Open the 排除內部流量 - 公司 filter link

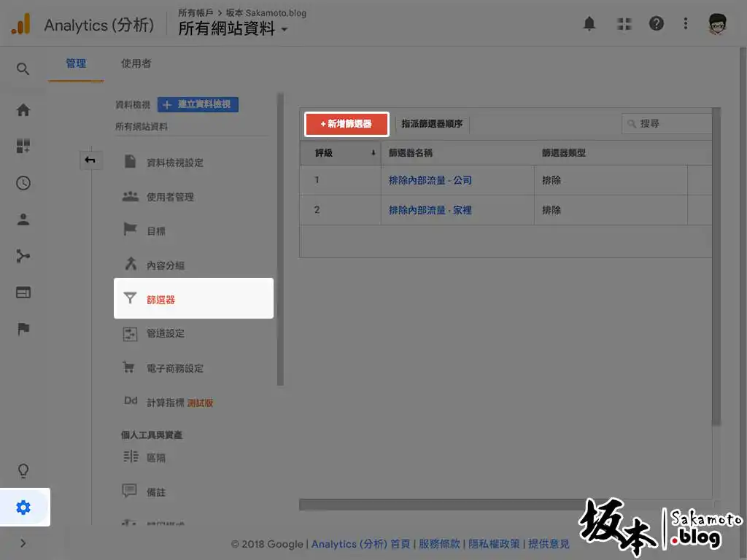click(x=430, y=180)
